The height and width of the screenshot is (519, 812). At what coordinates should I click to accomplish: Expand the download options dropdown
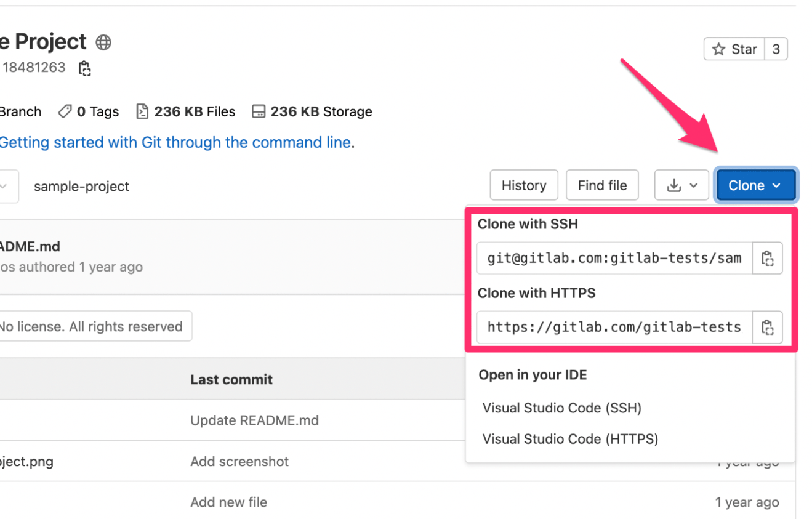681,185
